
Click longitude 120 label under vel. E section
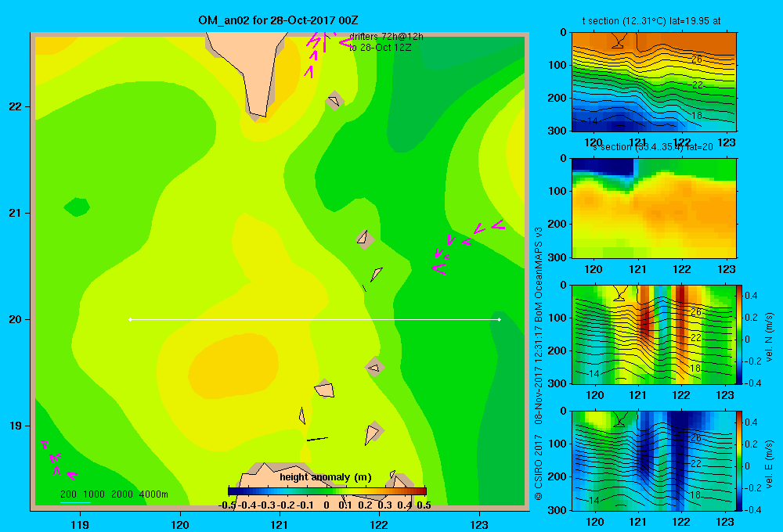click(x=594, y=522)
